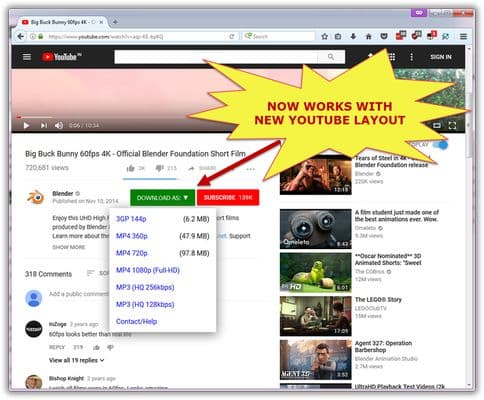Play the video with the play button
The height and width of the screenshot is (400, 484).
point(26,126)
